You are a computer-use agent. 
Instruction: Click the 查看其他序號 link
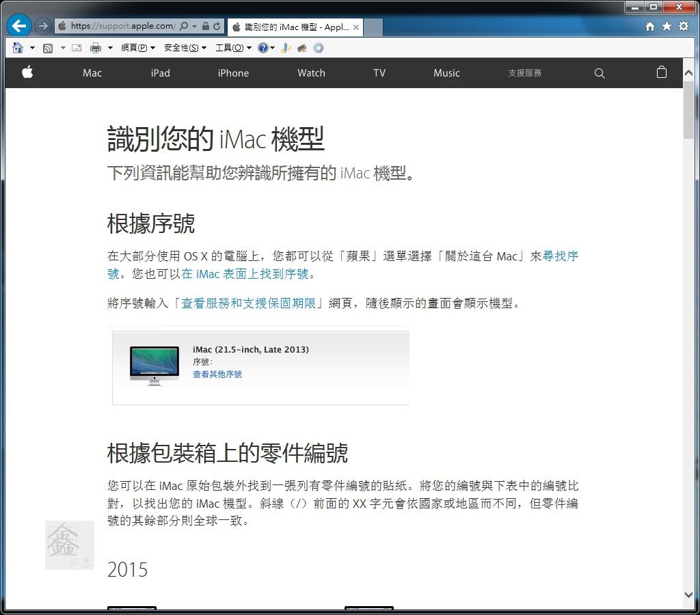click(217, 374)
